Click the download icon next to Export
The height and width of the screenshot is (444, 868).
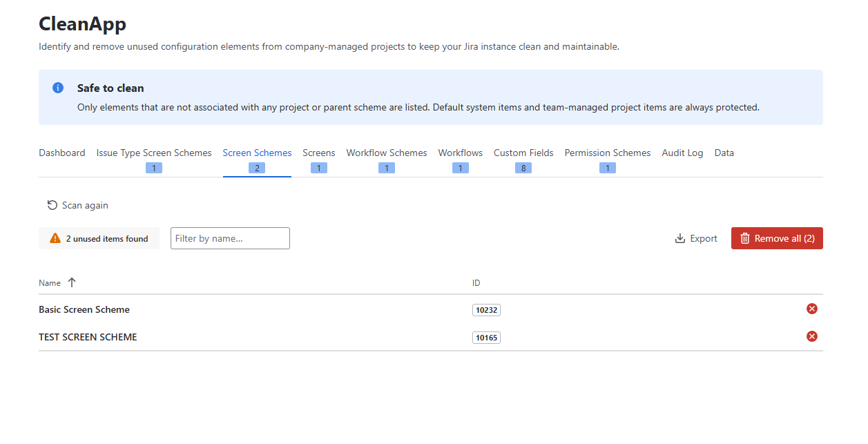pos(678,238)
